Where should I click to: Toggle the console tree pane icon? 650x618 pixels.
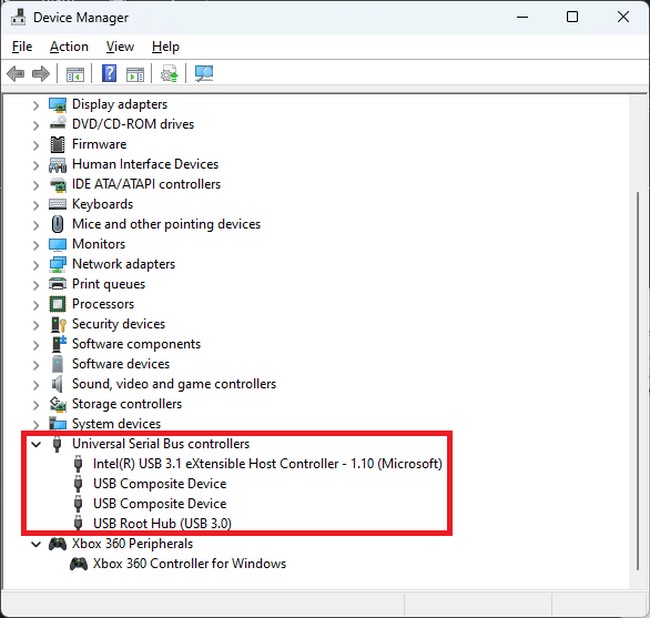(75, 74)
